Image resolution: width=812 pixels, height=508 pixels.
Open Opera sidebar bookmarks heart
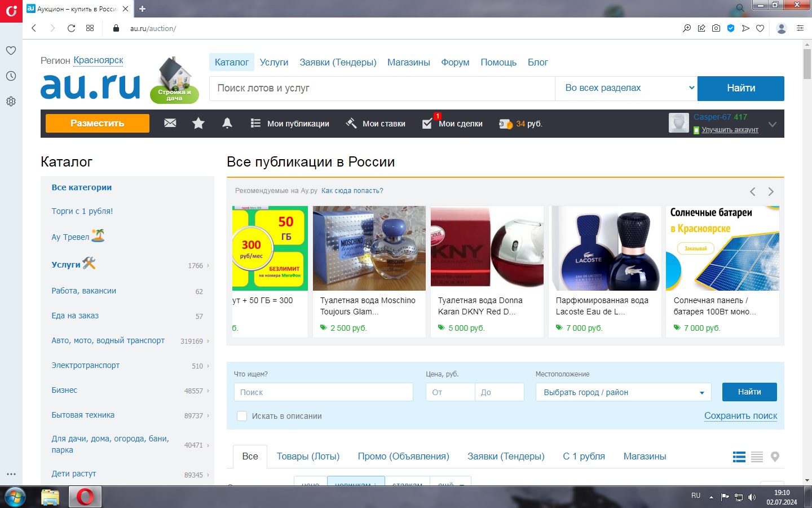[x=11, y=50]
